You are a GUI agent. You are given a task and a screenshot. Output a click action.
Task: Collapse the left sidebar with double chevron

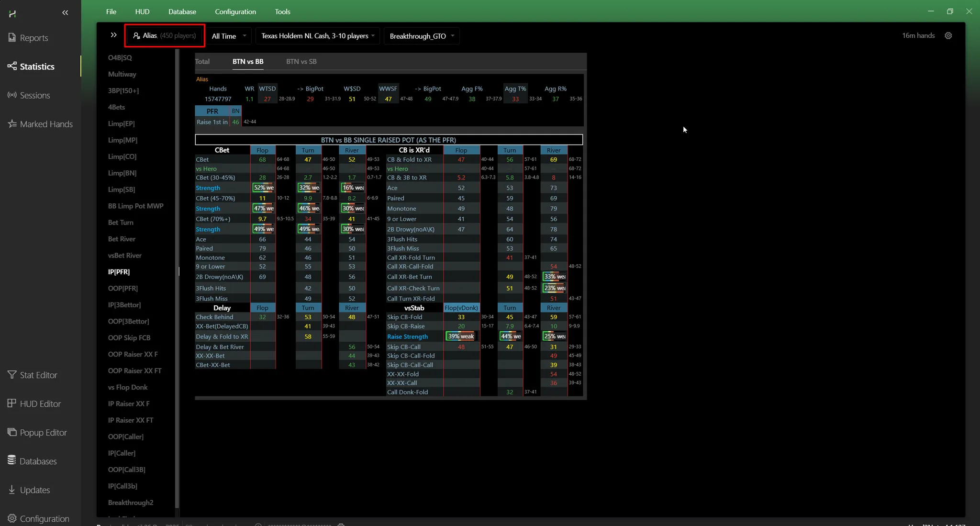[x=65, y=13]
